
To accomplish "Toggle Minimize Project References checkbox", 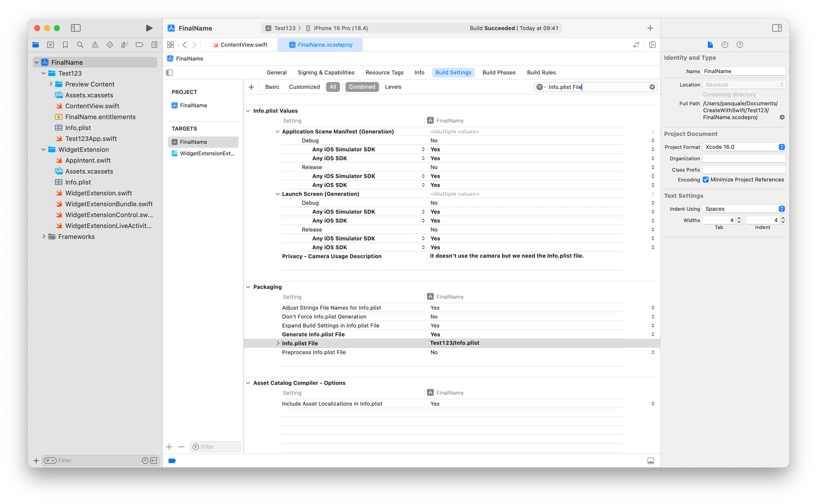I will click(705, 180).
